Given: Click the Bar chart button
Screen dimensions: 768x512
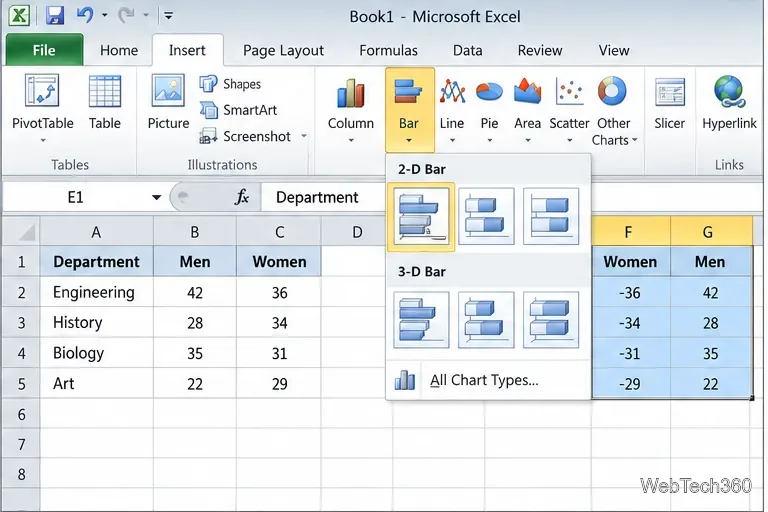Looking at the screenshot, I should (409, 109).
